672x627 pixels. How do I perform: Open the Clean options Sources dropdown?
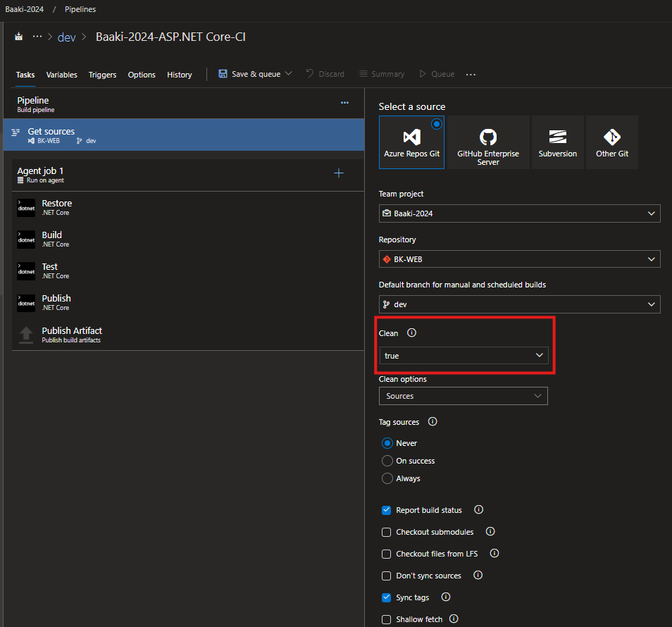pyautogui.click(x=463, y=396)
